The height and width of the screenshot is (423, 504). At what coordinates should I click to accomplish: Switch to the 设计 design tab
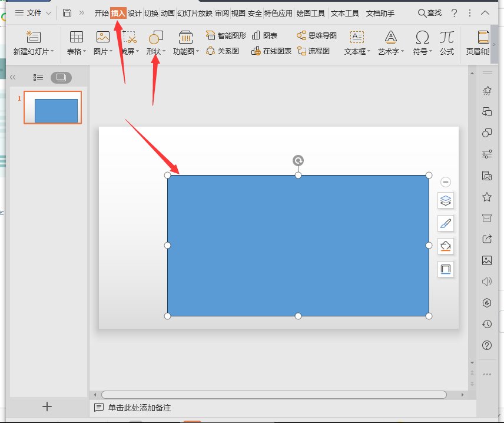(135, 13)
